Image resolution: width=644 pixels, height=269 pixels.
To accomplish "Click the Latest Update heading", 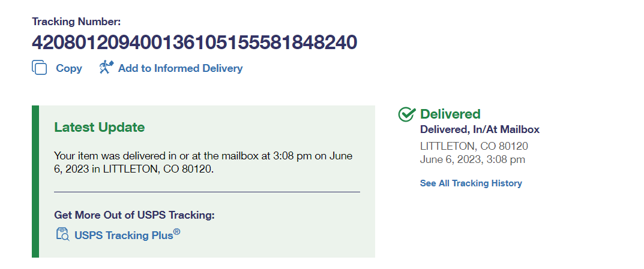I will click(99, 127).
